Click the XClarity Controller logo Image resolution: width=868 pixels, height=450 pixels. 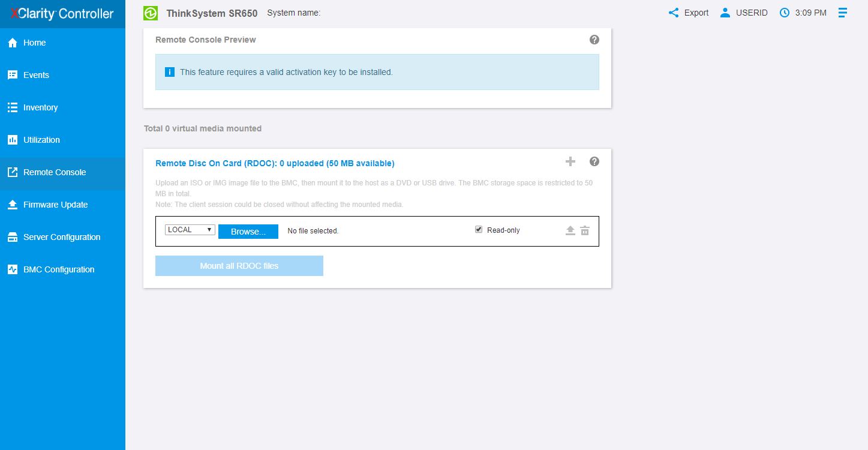[x=62, y=14]
